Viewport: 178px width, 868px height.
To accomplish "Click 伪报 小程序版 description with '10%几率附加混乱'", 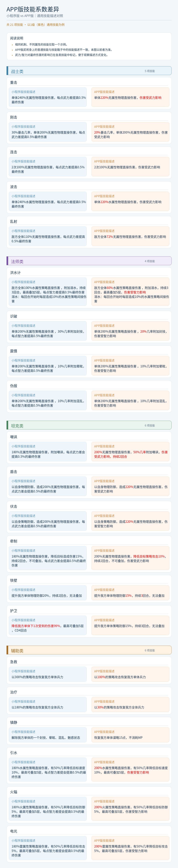I will (x=48, y=403).
